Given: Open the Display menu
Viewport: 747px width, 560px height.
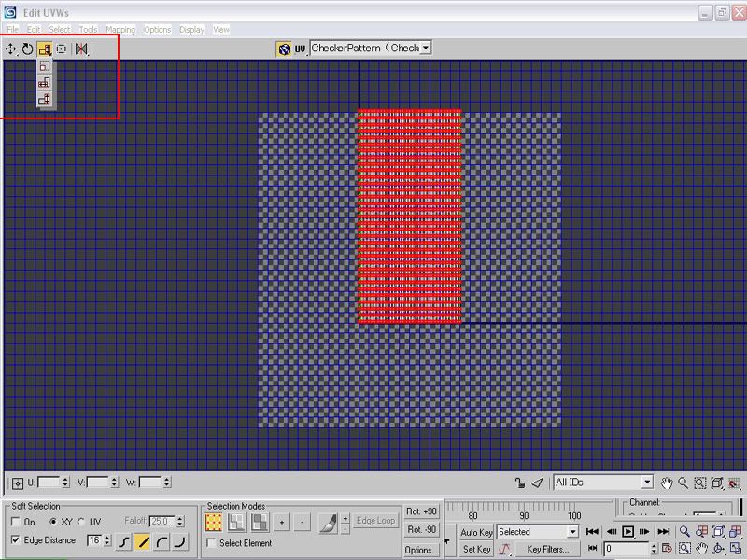Looking at the screenshot, I should tap(192, 30).
